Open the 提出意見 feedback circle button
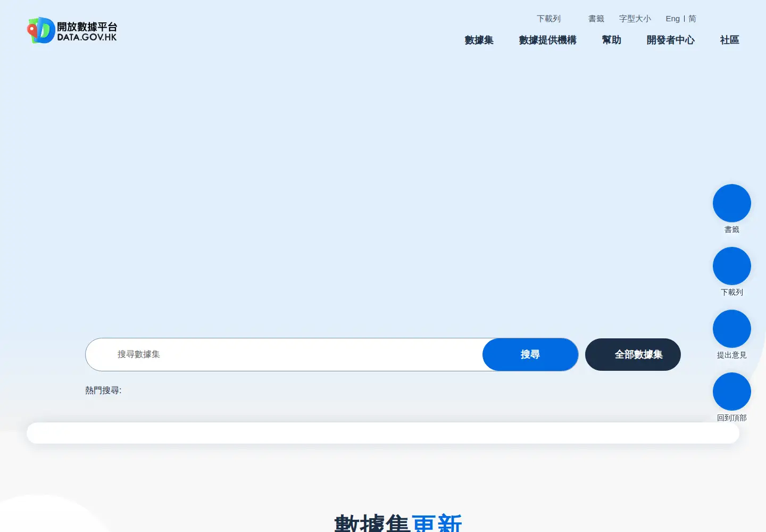 click(731, 329)
